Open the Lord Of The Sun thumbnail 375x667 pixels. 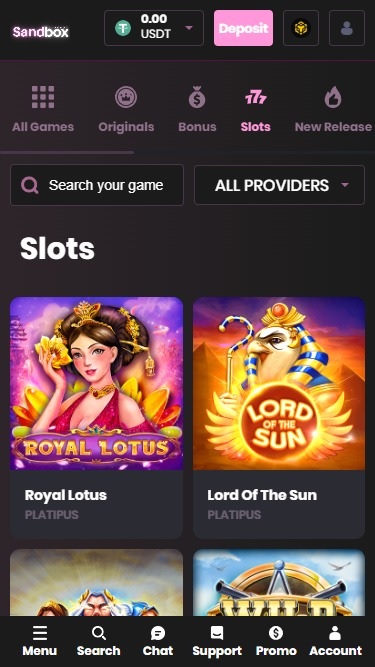point(279,383)
